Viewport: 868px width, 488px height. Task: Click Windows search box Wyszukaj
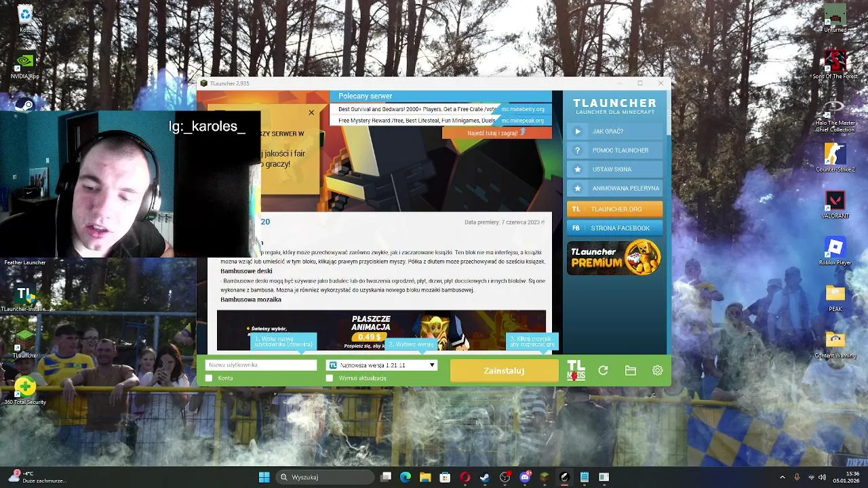(x=325, y=477)
